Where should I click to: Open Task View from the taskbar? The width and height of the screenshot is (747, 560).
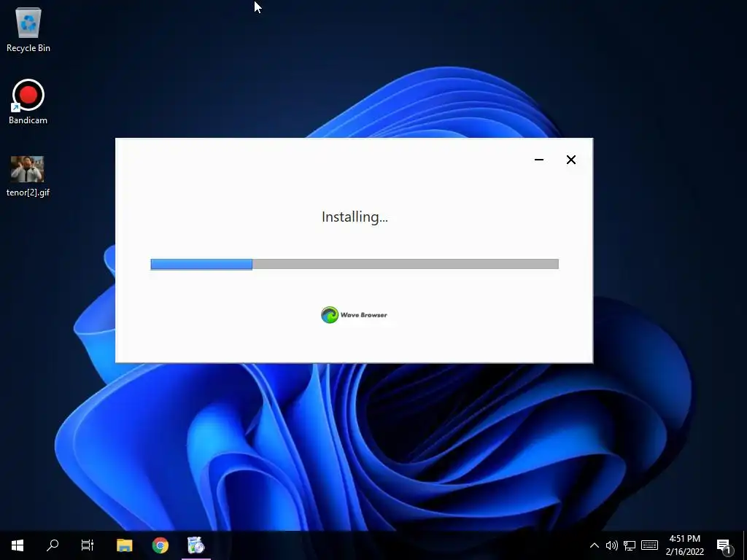[88, 545]
